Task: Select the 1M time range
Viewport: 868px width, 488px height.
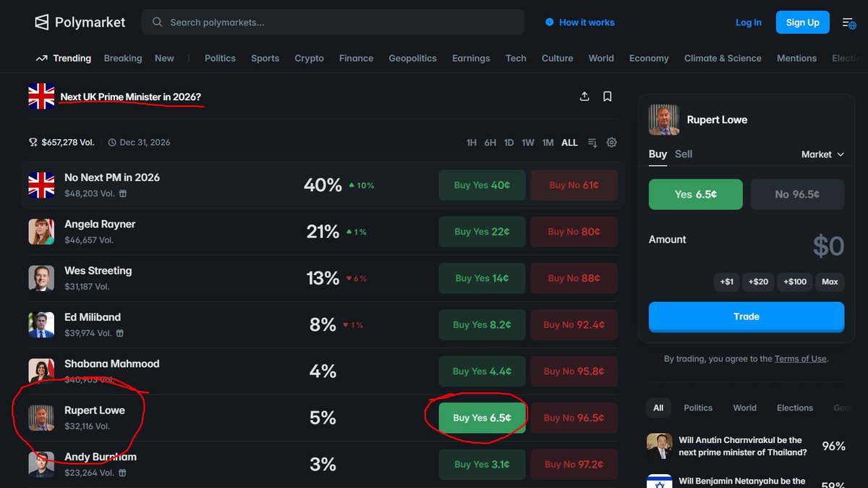Action: coord(548,143)
